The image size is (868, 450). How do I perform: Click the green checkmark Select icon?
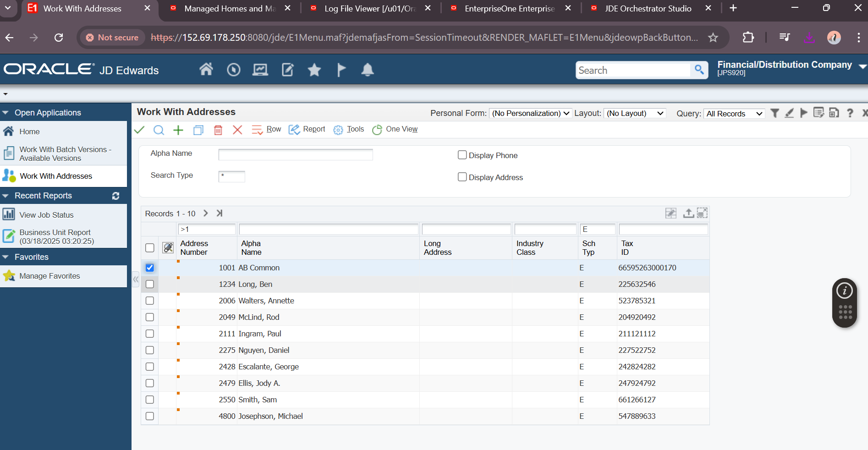139,130
